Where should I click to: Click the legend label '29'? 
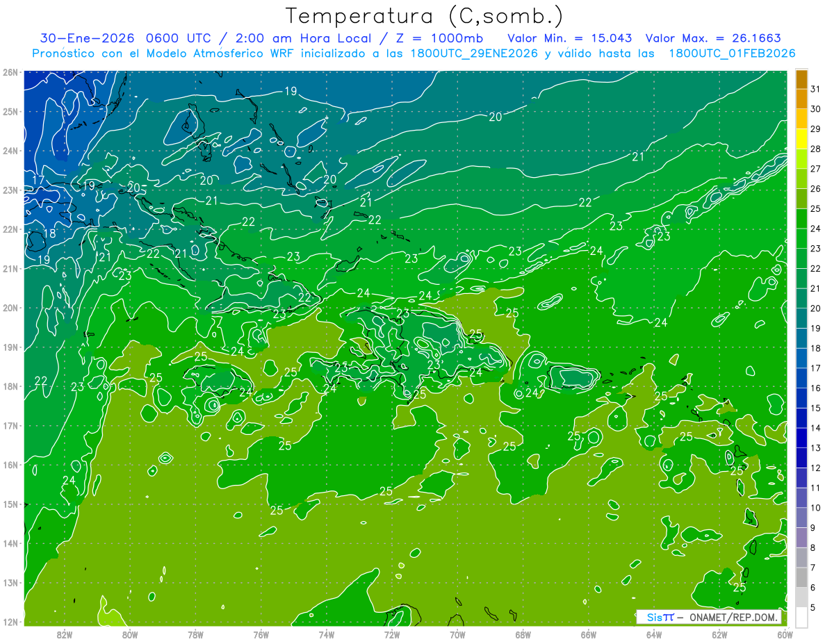(x=815, y=129)
